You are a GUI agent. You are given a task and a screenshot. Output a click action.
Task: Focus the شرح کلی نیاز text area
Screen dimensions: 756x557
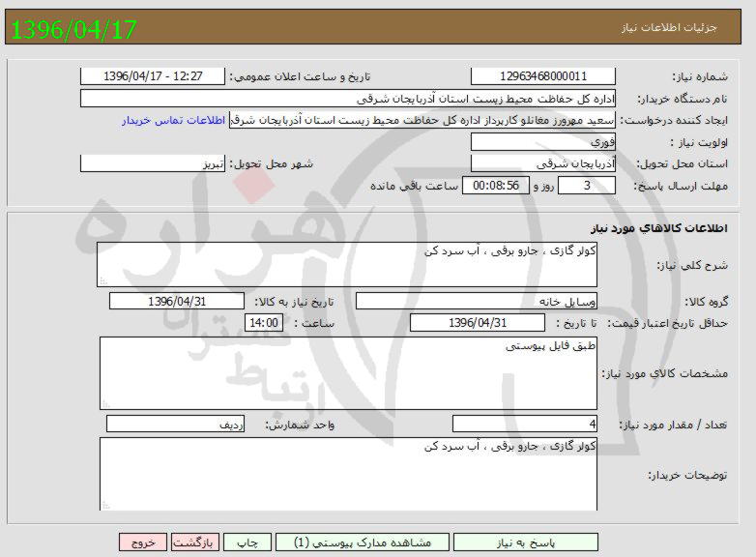348,264
